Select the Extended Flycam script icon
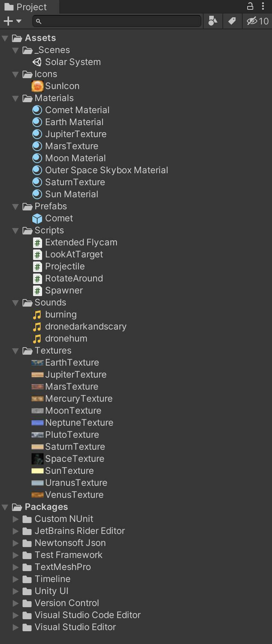272x644 pixels. pos(37,242)
